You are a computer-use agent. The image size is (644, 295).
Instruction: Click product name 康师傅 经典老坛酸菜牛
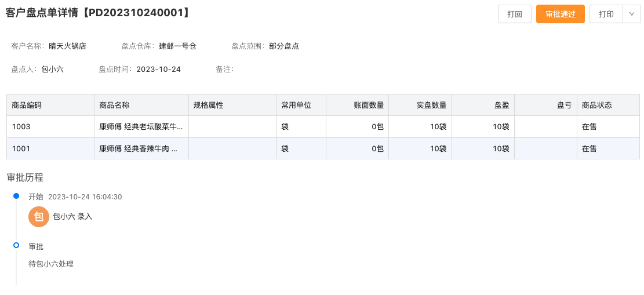click(x=141, y=127)
